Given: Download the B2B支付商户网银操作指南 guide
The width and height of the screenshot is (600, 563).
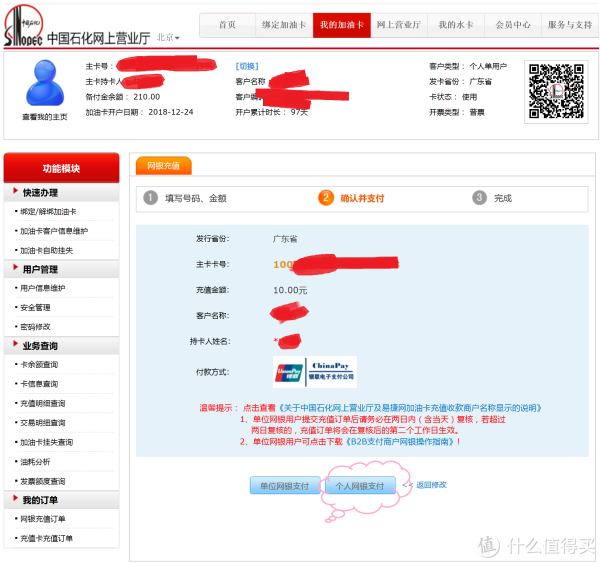Looking at the screenshot, I should tap(401, 442).
